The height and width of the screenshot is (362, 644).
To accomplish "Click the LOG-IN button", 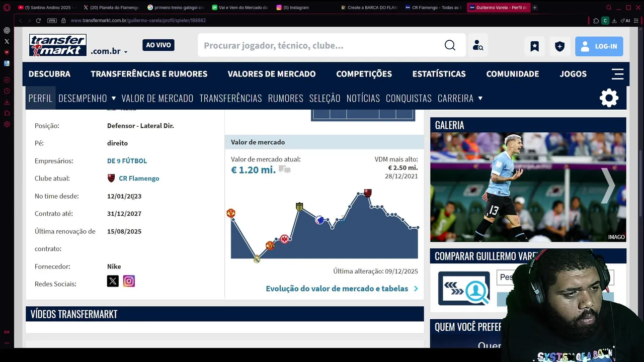I will pyautogui.click(x=599, y=46).
